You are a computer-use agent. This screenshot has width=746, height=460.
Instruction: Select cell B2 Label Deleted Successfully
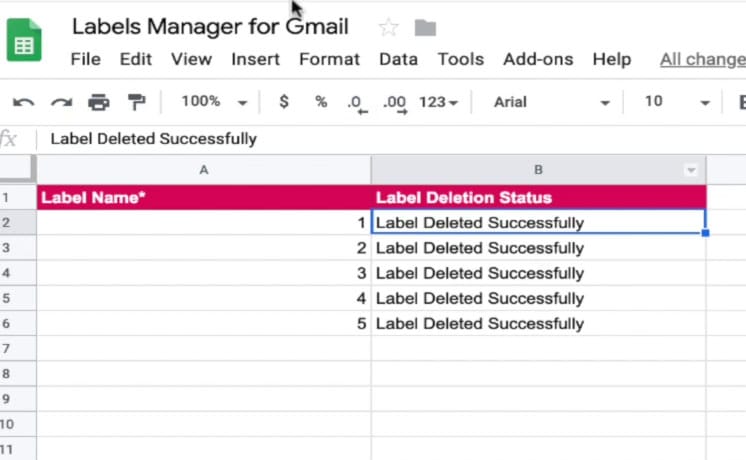point(539,223)
